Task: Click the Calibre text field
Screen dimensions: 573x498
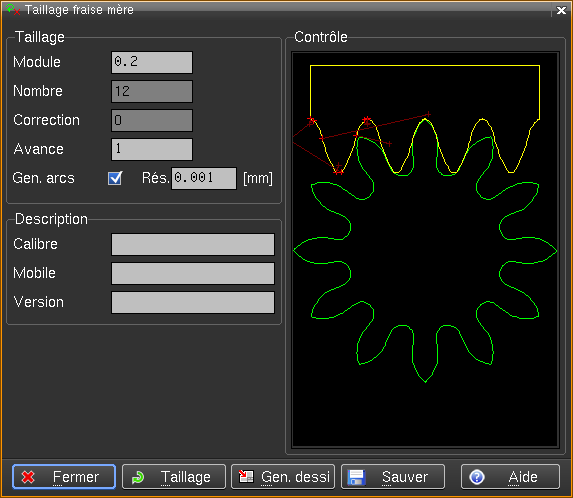Action: pyautogui.click(x=193, y=244)
